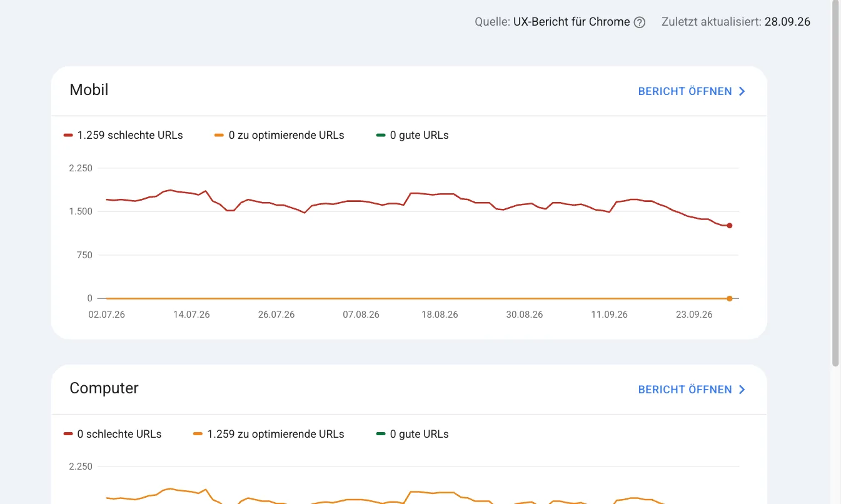
Task: Click the "2.250" axis value on Computer chart
Action: pyautogui.click(x=81, y=466)
